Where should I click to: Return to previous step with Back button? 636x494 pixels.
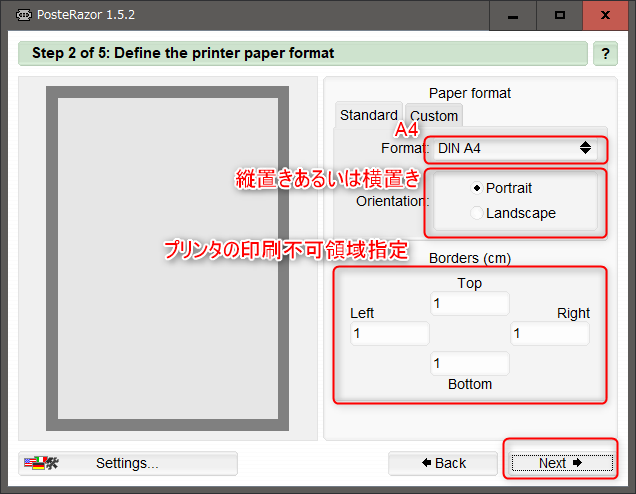tap(443, 463)
